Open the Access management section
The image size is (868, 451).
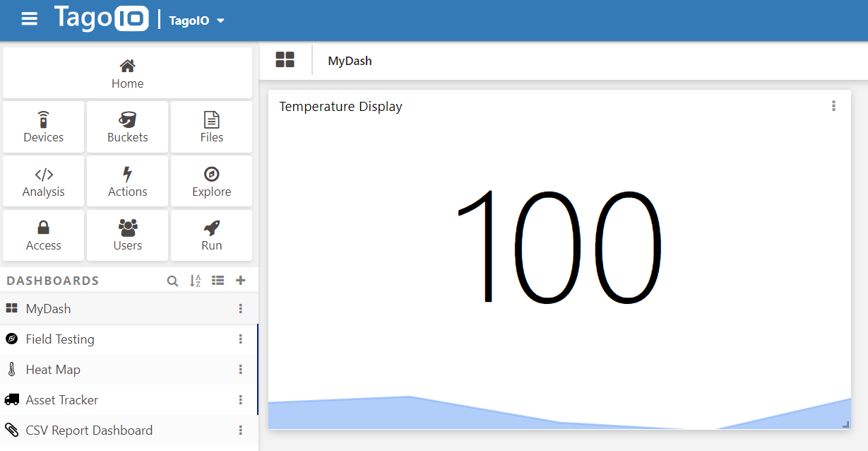pos(43,235)
